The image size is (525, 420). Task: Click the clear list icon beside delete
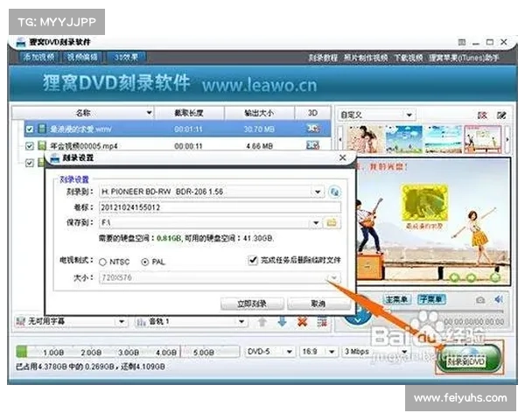point(322,322)
